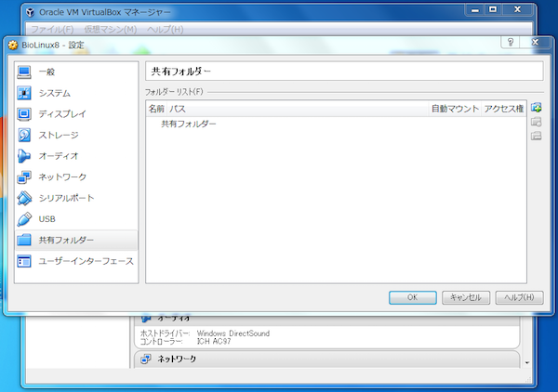Image resolution: width=558 pixels, height=392 pixels.
Task: Go to ストレージ settings
Action: [76, 135]
